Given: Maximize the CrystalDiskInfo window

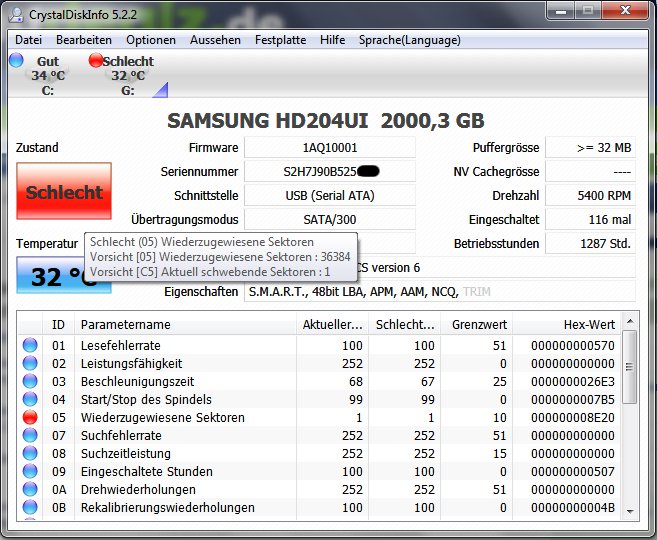Looking at the screenshot, I should pos(588,10).
